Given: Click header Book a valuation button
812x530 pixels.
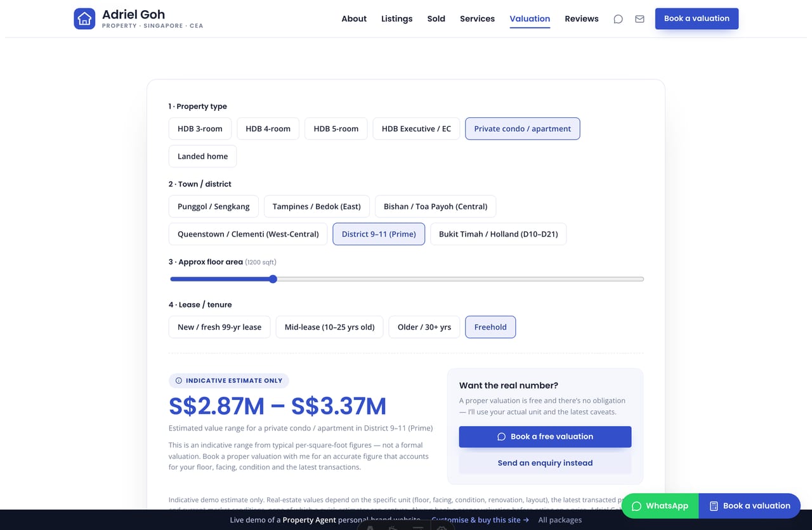Looking at the screenshot, I should click(x=697, y=18).
